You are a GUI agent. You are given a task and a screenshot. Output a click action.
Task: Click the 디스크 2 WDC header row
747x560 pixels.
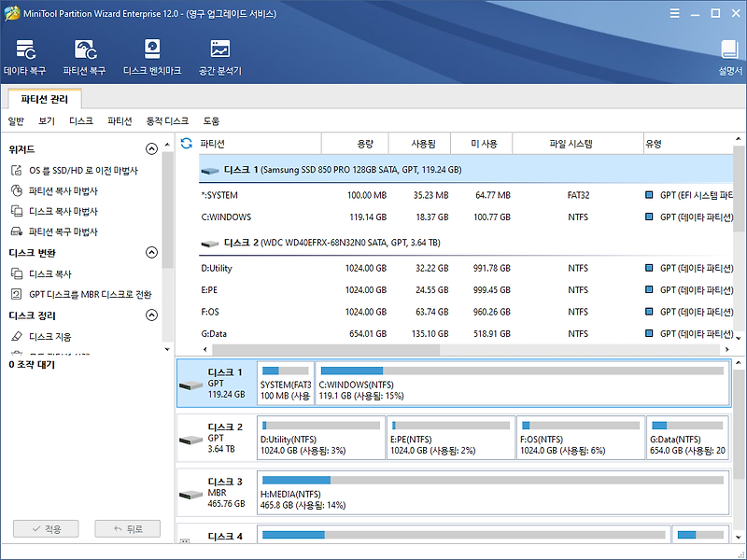(x=465, y=243)
